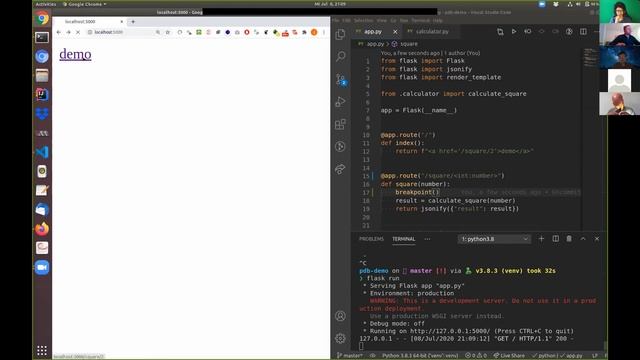Open VS Code Search view
The height and width of the screenshot is (360, 640).
click(x=340, y=56)
